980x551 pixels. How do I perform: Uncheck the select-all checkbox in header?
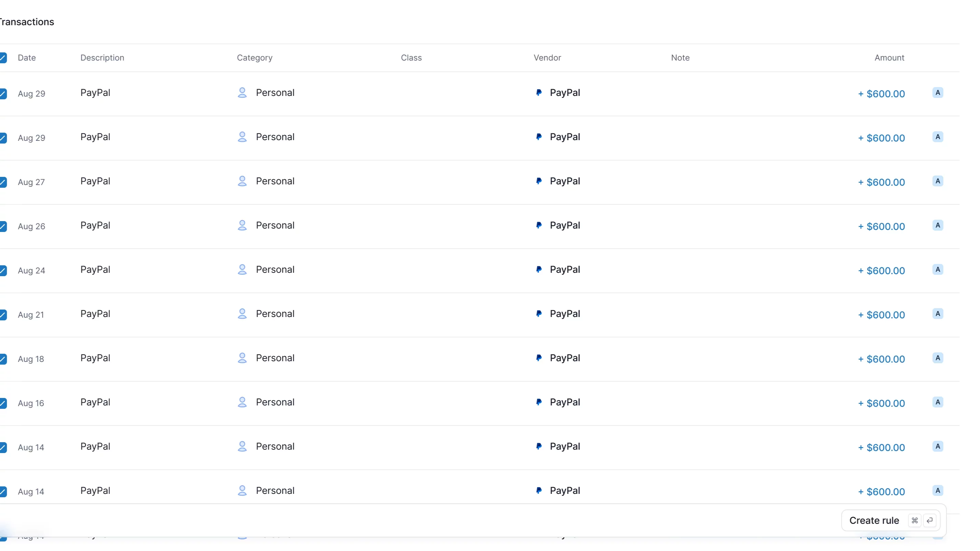tap(3, 58)
